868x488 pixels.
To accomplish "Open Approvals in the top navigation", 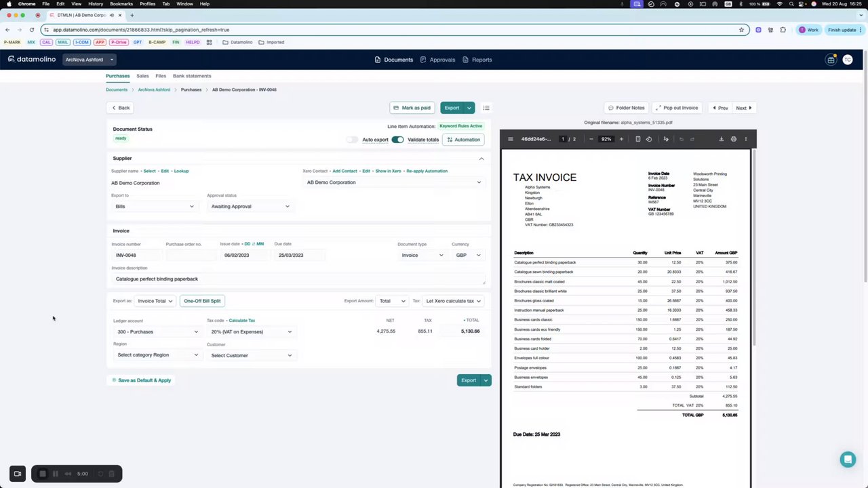I will tap(438, 60).
